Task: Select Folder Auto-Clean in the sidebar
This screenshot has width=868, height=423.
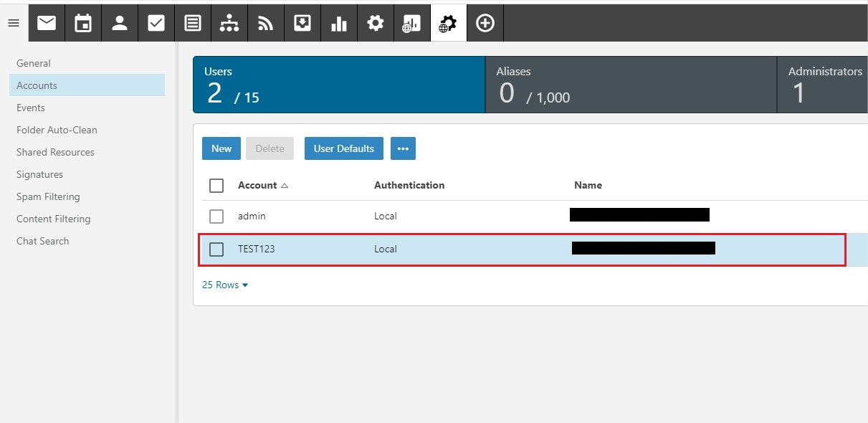Action: tap(57, 130)
